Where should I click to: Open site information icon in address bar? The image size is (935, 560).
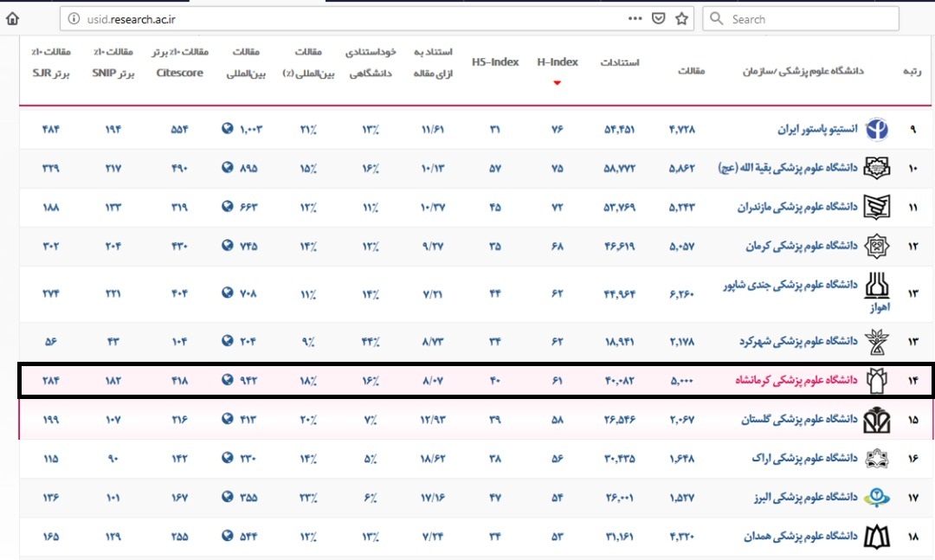click(74, 19)
